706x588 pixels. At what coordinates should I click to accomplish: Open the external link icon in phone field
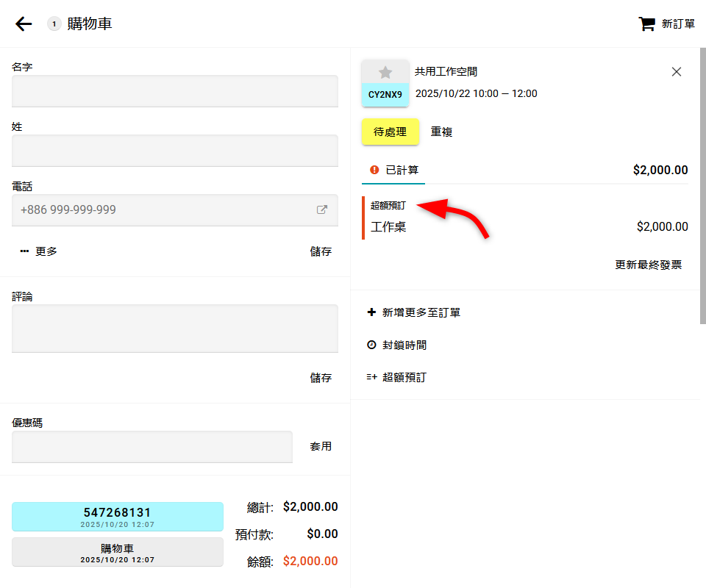[322, 209]
